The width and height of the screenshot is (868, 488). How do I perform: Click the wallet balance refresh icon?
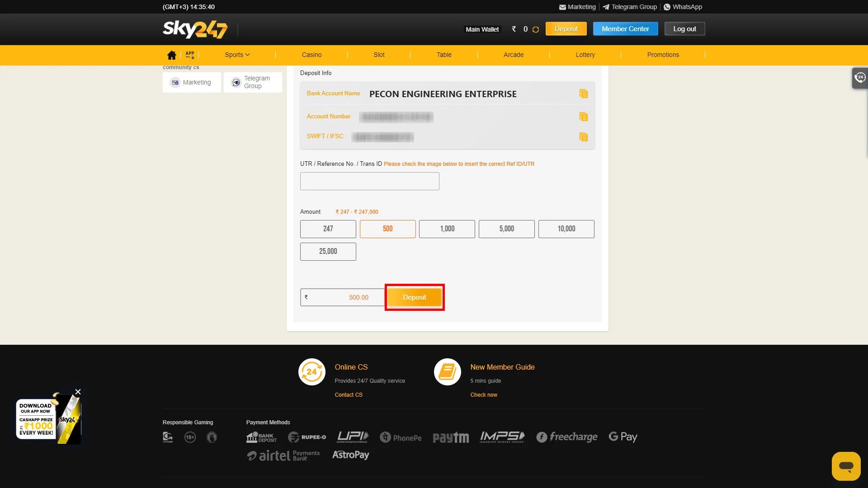coord(536,29)
